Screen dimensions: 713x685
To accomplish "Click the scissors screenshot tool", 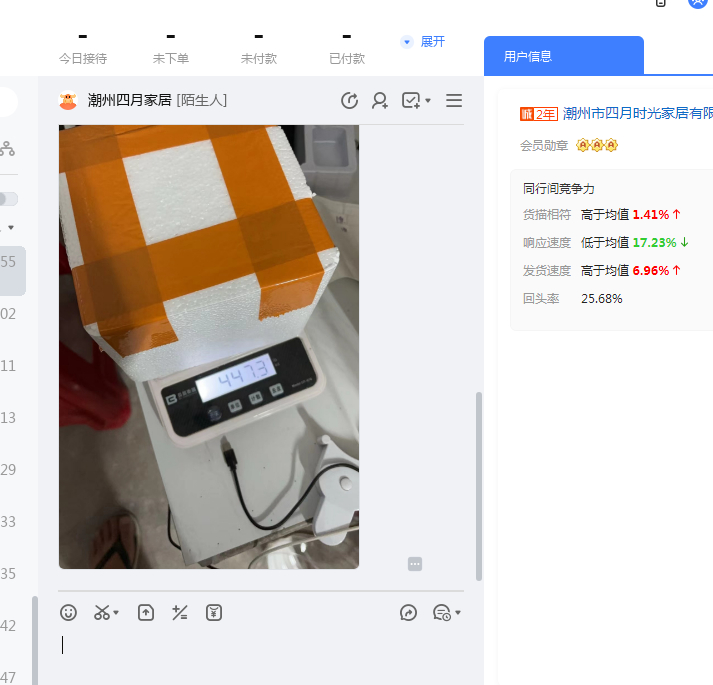I will coord(101,613).
